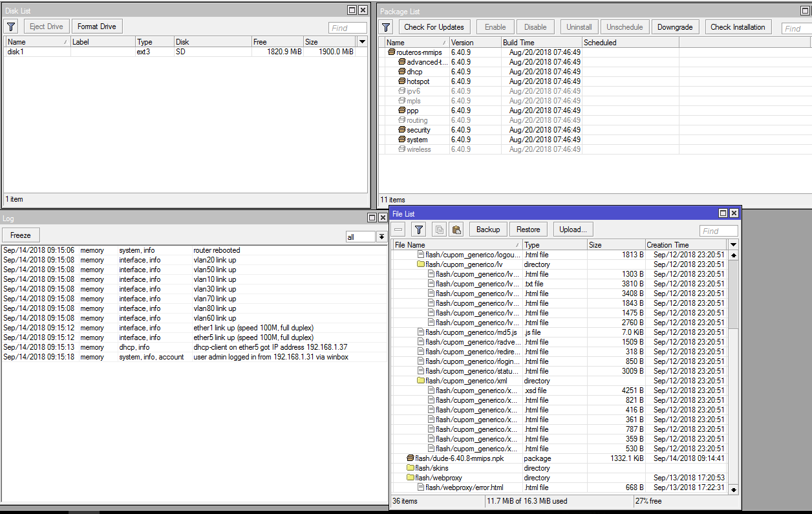Screen dimensions: 812x514
Task: Click the system package icon
Action: 401,140
